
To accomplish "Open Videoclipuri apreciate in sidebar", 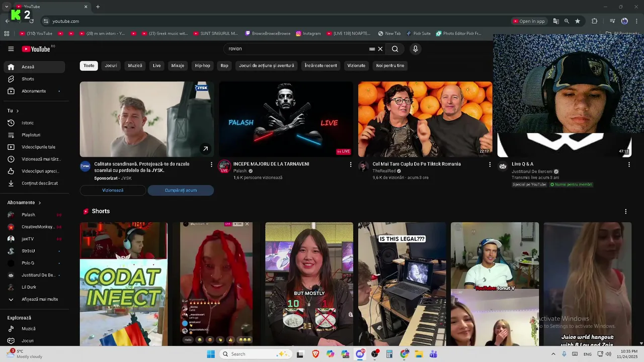I will pos(34,171).
